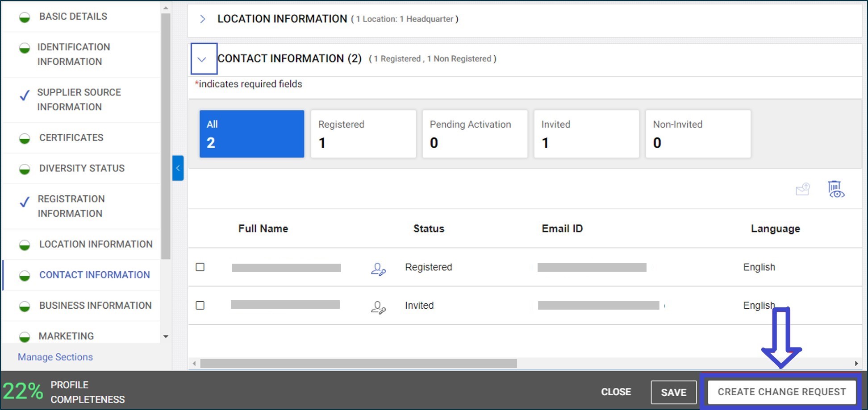The height and width of the screenshot is (410, 868).
Task: Open the Manage Sections link
Action: pyautogui.click(x=55, y=357)
